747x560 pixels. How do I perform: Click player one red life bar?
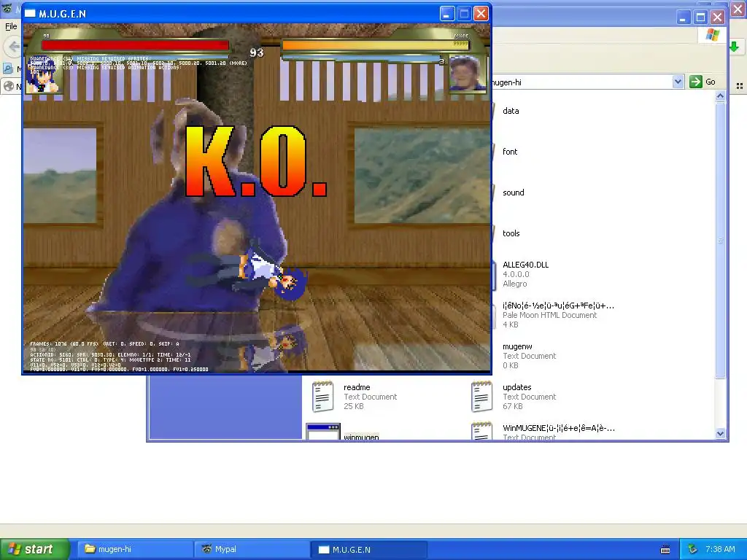pos(135,45)
